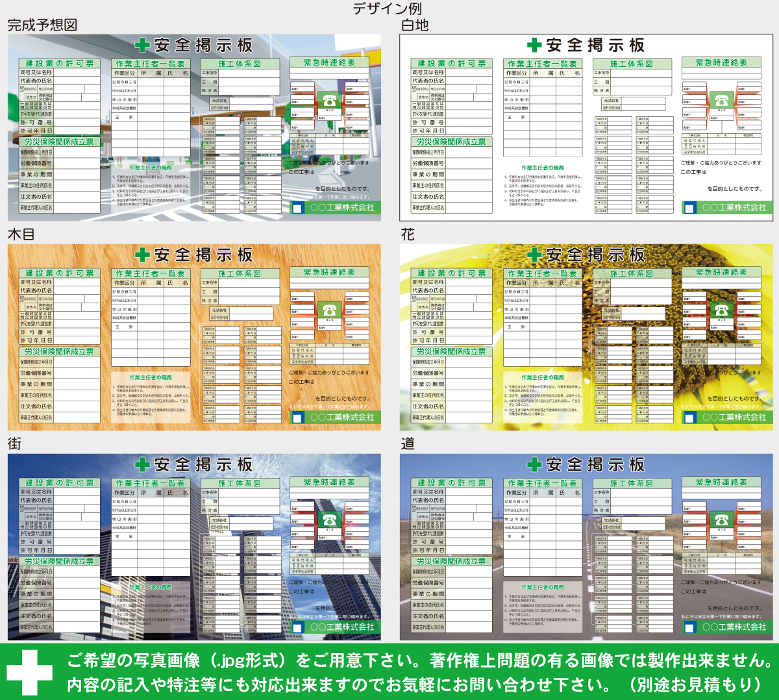Select the 建設業の許可票 header on the 白地 board
This screenshot has height=700, width=779.
tap(451, 64)
